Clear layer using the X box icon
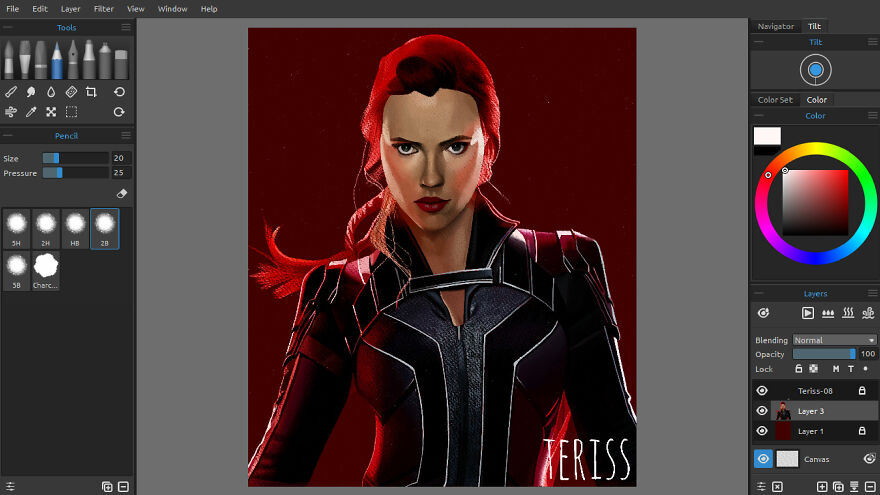The image size is (880, 495). 777,487
